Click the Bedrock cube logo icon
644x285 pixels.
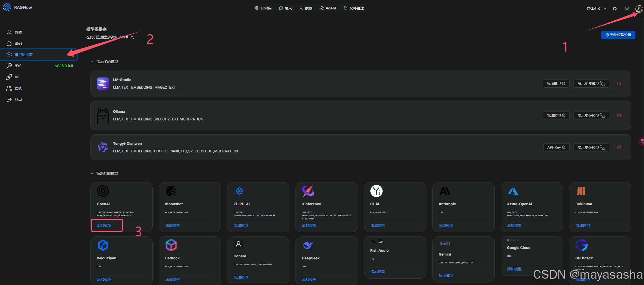(x=171, y=245)
